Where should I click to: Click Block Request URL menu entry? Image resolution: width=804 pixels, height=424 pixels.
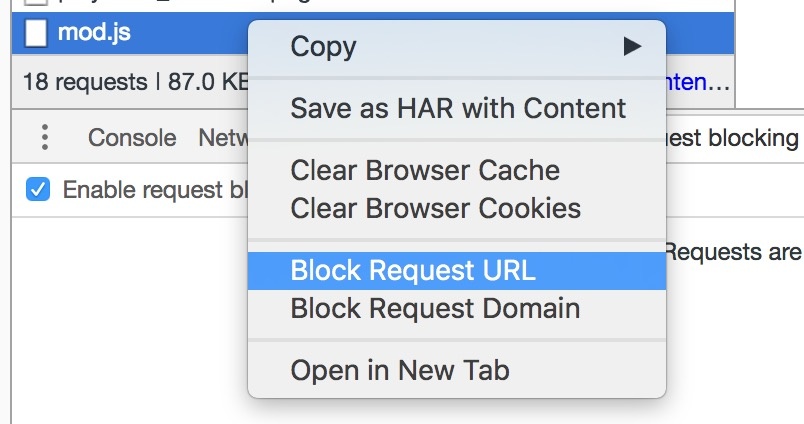[413, 271]
